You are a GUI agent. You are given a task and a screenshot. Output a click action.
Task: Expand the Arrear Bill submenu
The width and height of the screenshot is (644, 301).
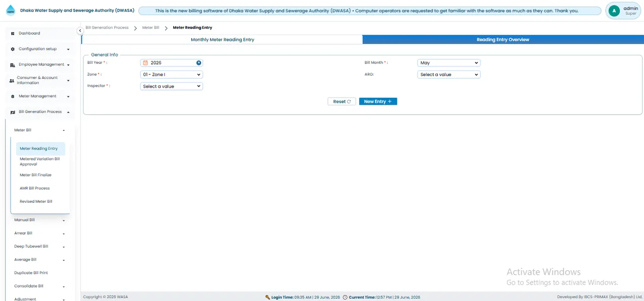pyautogui.click(x=64, y=234)
